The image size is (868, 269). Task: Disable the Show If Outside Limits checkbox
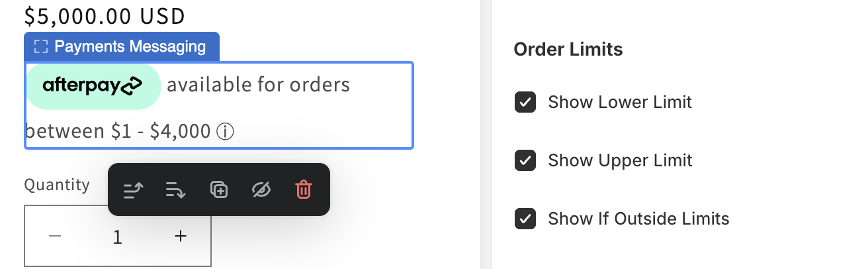pos(525,219)
